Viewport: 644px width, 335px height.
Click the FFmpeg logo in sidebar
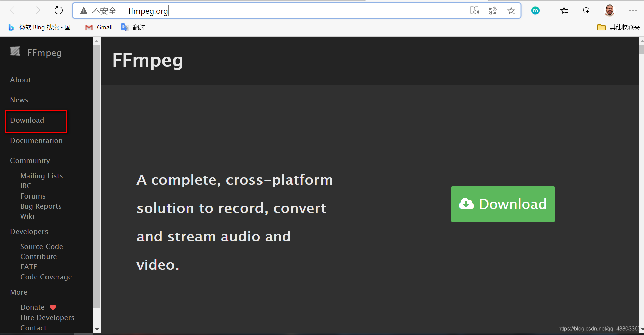click(16, 51)
